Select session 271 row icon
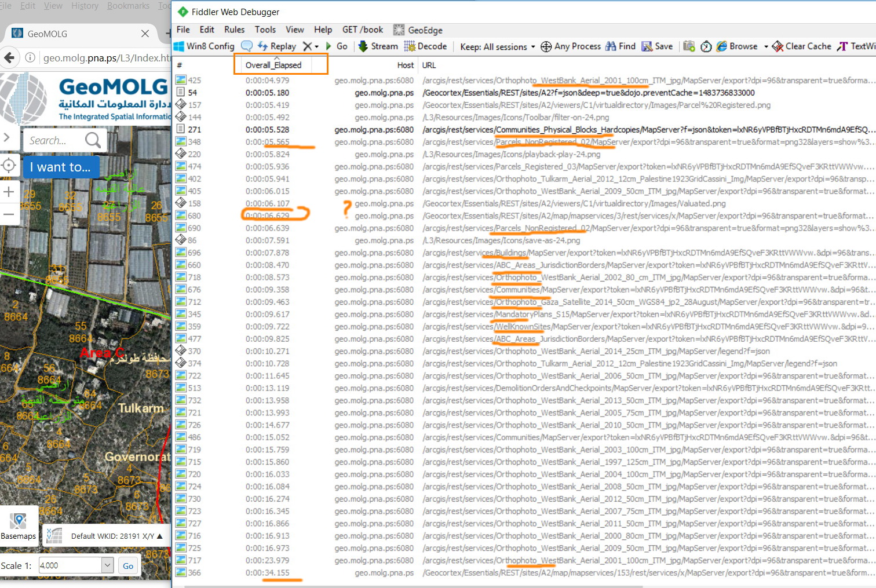This screenshot has width=876, height=588. 181,130
